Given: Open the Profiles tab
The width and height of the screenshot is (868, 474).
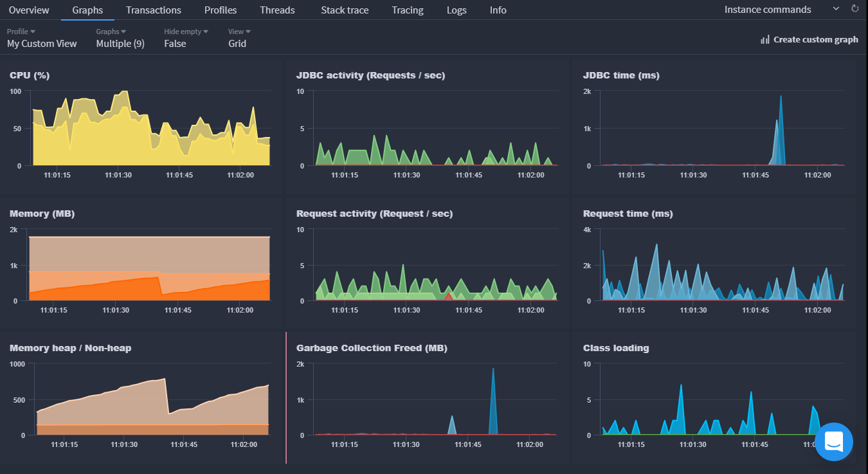Looking at the screenshot, I should [x=221, y=10].
